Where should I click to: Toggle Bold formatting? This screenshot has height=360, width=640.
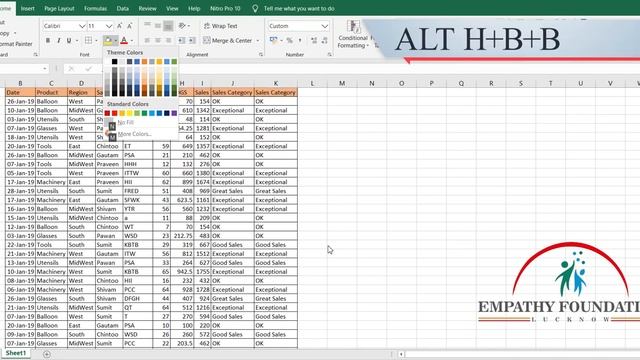pyautogui.click(x=48, y=40)
